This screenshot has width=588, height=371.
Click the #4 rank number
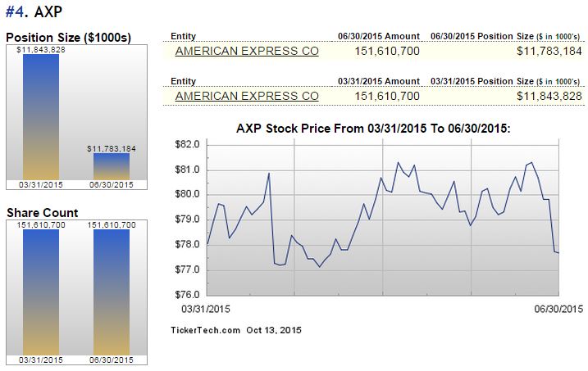(x=16, y=12)
